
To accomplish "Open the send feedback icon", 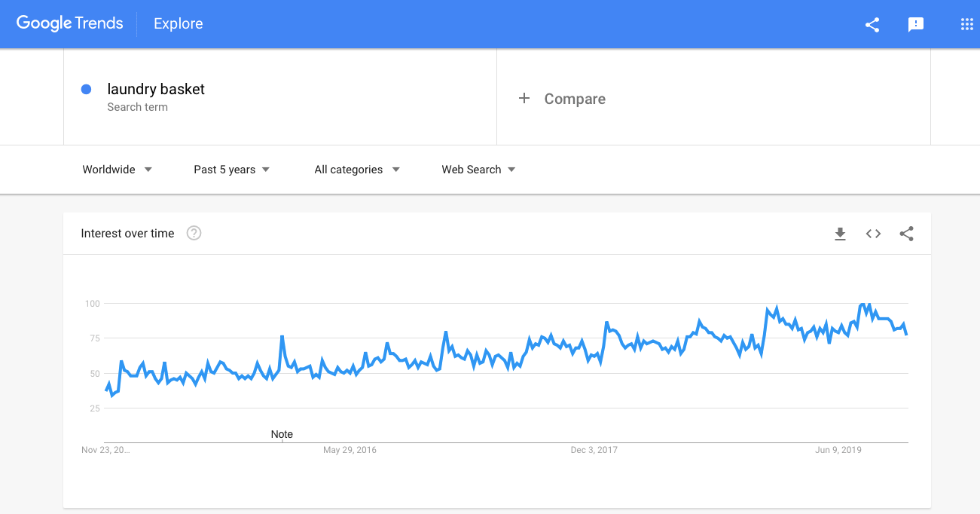I will click(916, 24).
